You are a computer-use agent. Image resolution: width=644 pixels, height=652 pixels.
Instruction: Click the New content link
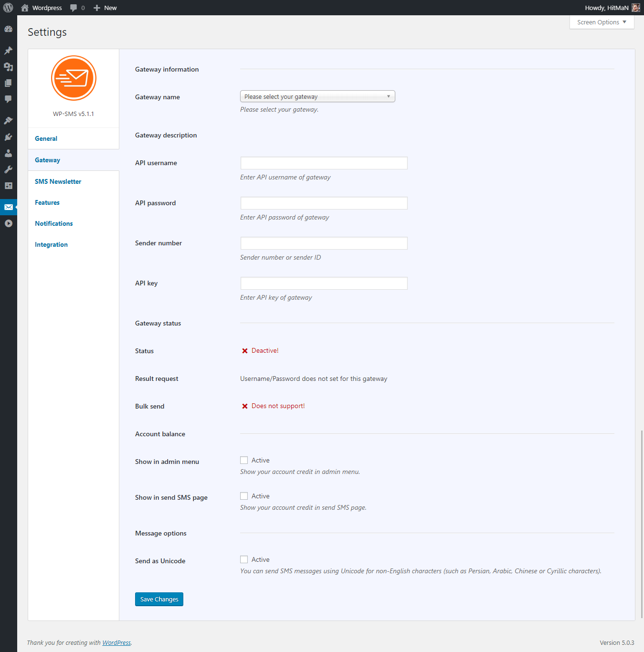110,8
